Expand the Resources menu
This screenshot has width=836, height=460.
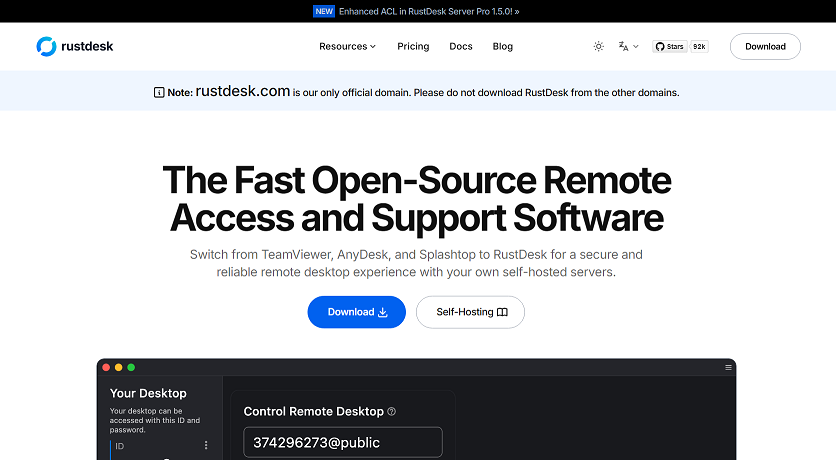click(x=347, y=46)
